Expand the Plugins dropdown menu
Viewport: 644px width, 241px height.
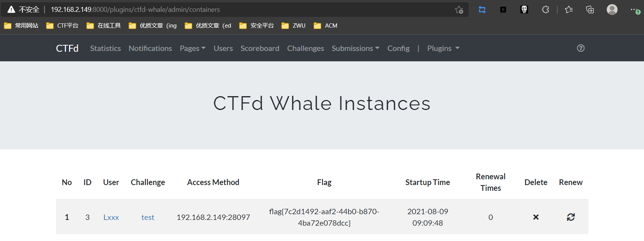tap(443, 48)
